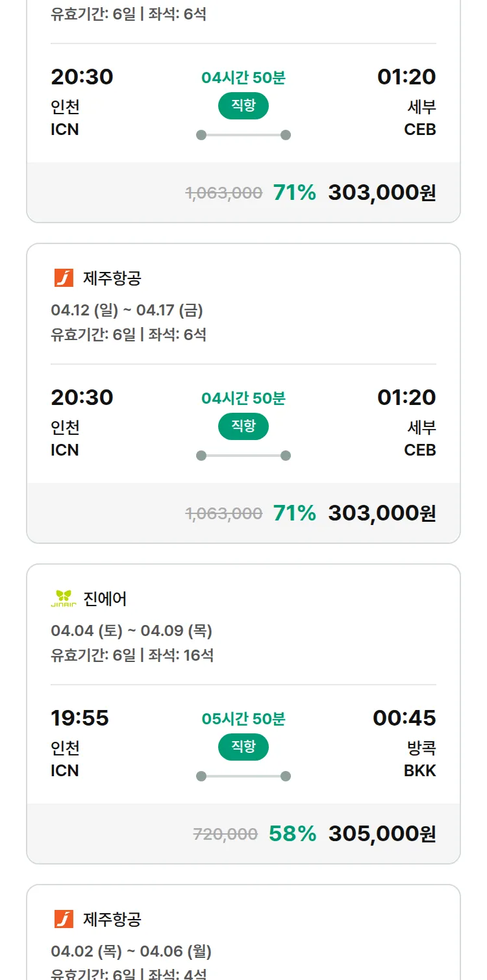This screenshot has height=980, width=487.
Task: Select the 305,000원 Bangkok fare
Action: 382,833
